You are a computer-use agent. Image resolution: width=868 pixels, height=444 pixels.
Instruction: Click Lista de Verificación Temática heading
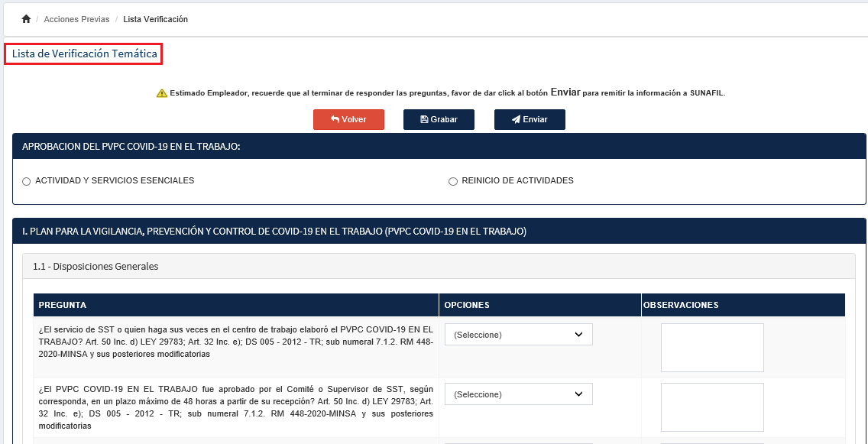click(x=85, y=53)
